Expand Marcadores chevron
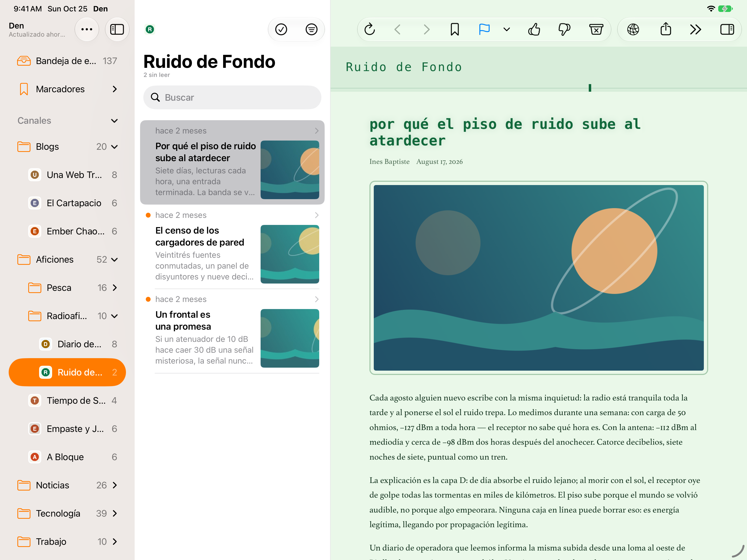 [115, 89]
